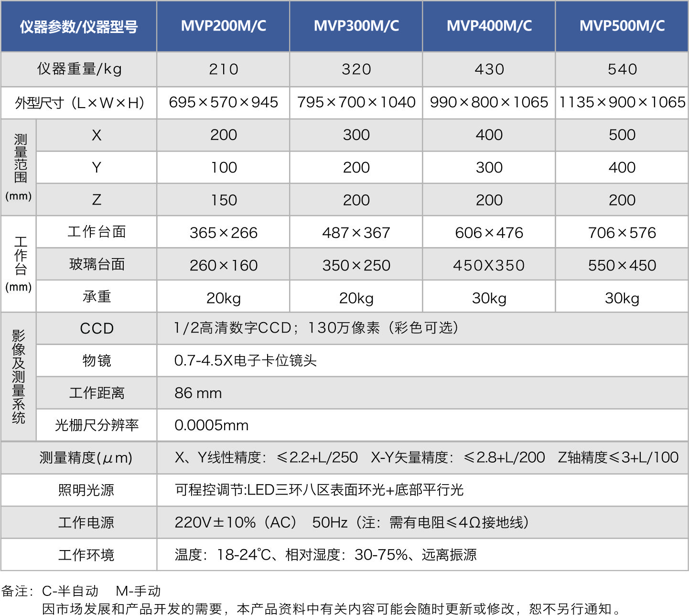
Task: Click the 承重 row label
Action: coord(97,297)
